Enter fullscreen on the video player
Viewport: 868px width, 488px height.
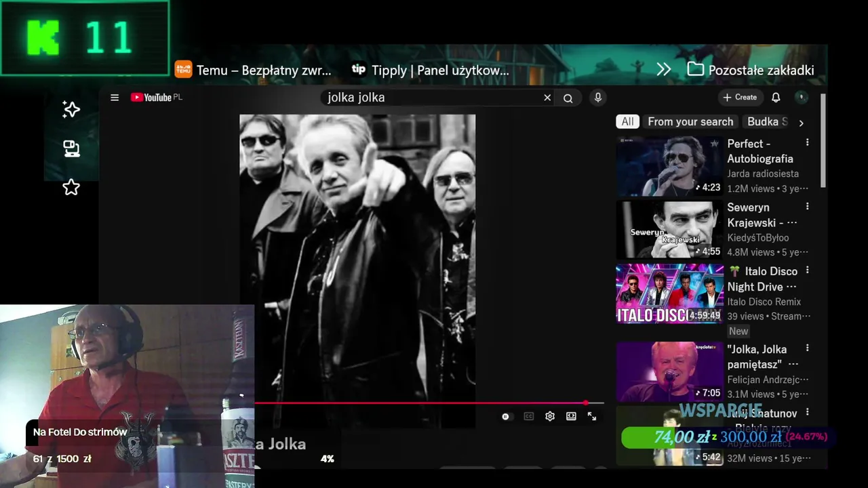tap(592, 416)
